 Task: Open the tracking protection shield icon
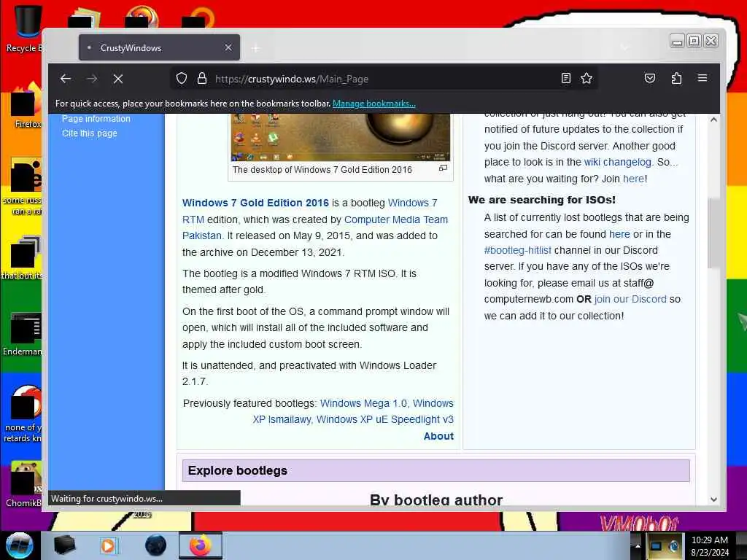pyautogui.click(x=182, y=78)
